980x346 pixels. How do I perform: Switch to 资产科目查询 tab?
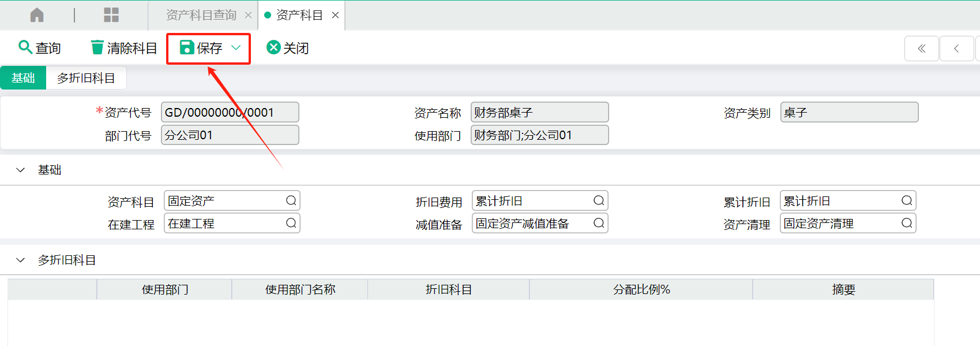[x=201, y=15]
